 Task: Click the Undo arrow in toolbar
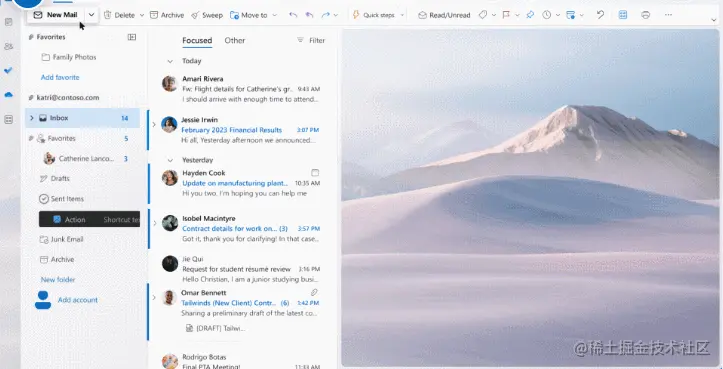[x=600, y=15]
